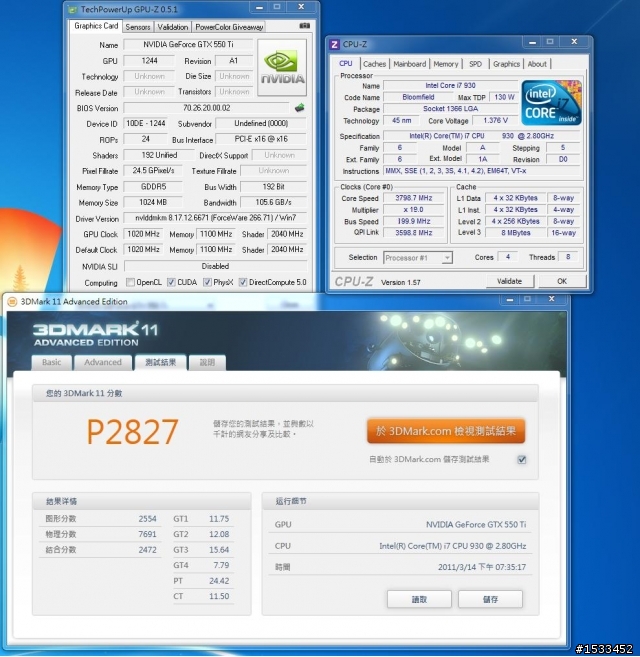
Task: Click the PT result 24.42
Action: pos(219,581)
